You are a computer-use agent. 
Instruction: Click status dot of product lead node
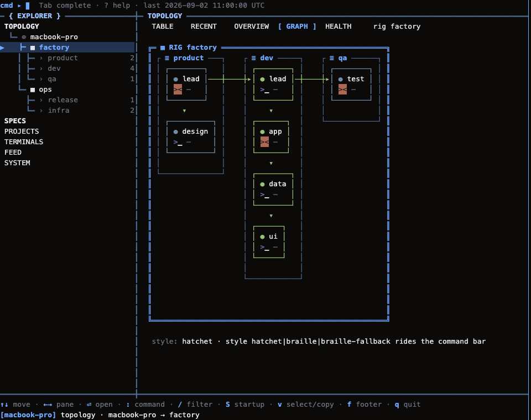pos(175,79)
